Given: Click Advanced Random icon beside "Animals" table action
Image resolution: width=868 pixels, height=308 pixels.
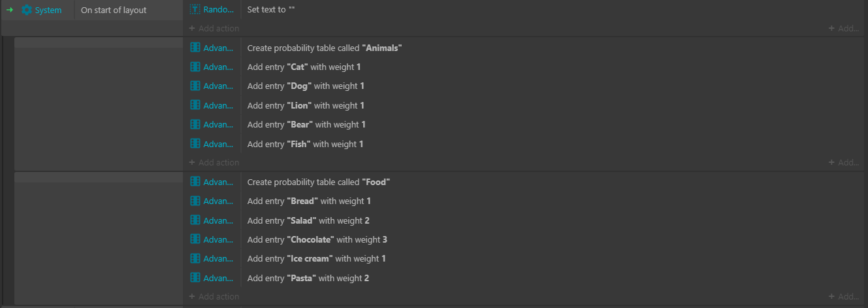Looking at the screenshot, I should click(x=195, y=48).
